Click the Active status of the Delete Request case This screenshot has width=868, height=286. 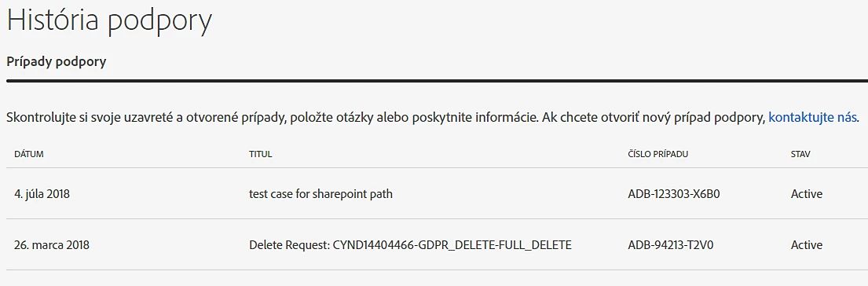coord(807,245)
